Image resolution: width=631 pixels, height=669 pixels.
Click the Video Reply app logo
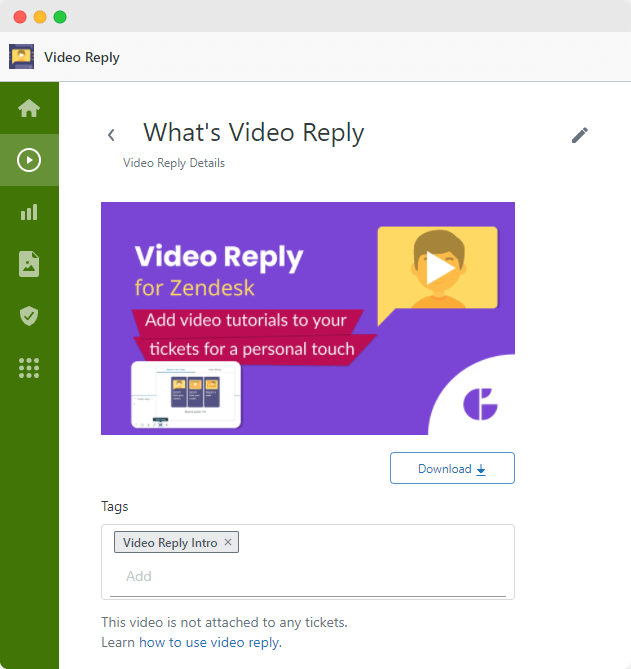coord(21,56)
